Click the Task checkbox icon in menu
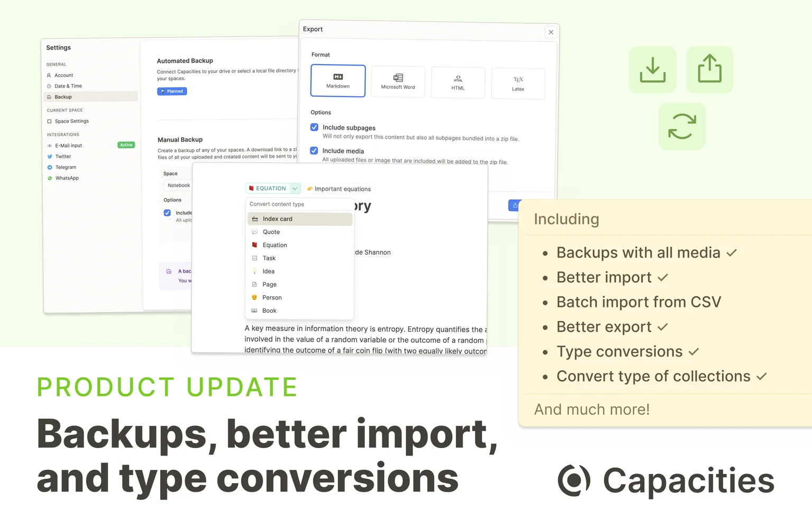Image resolution: width=812 pixels, height=528 pixels. 254,258
